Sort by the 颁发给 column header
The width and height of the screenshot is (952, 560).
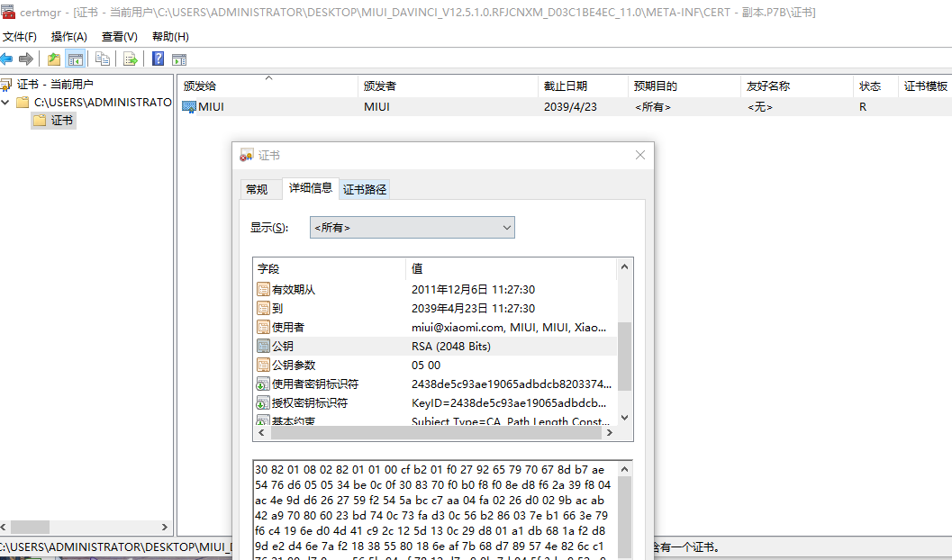click(267, 86)
